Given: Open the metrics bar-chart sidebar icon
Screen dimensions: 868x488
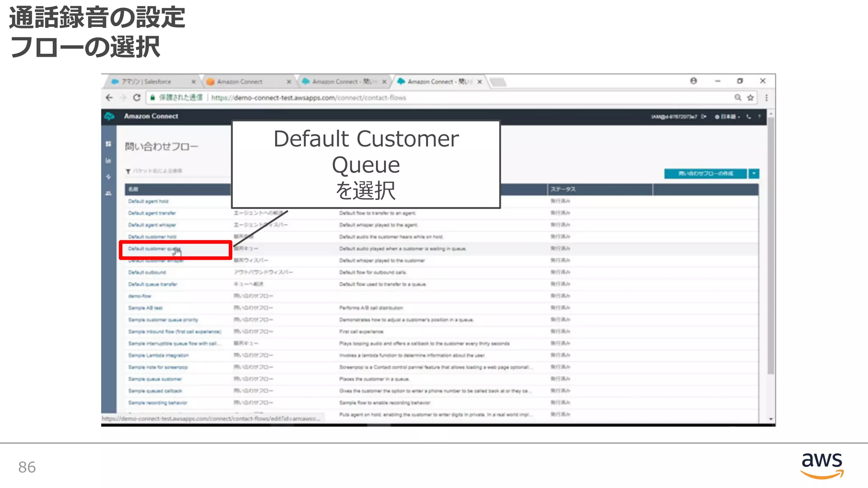Looking at the screenshot, I should pos(108,161).
